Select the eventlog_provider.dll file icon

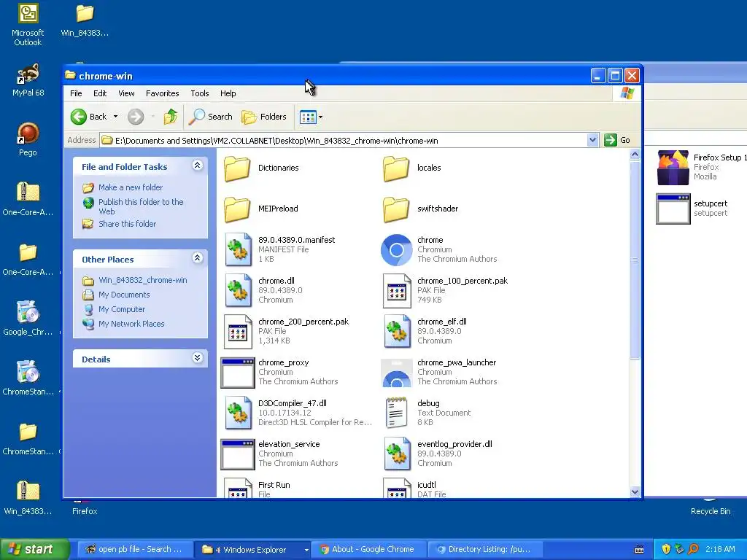click(x=397, y=454)
